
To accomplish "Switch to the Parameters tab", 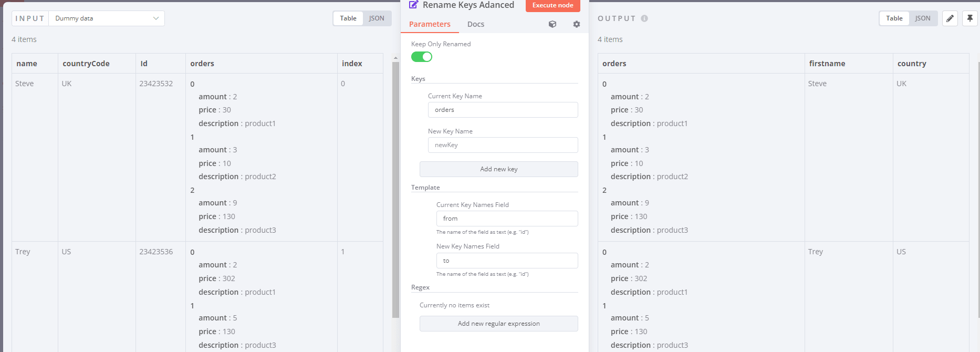I will click(430, 24).
